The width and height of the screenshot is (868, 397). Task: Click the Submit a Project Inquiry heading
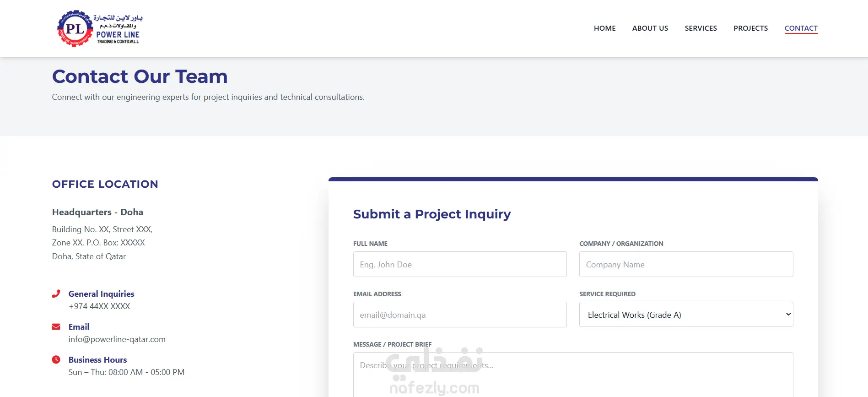[431, 214]
